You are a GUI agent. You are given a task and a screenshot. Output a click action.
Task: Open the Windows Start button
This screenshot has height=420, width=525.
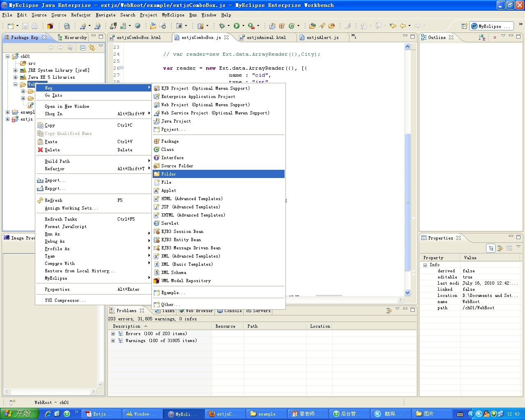click(19, 414)
